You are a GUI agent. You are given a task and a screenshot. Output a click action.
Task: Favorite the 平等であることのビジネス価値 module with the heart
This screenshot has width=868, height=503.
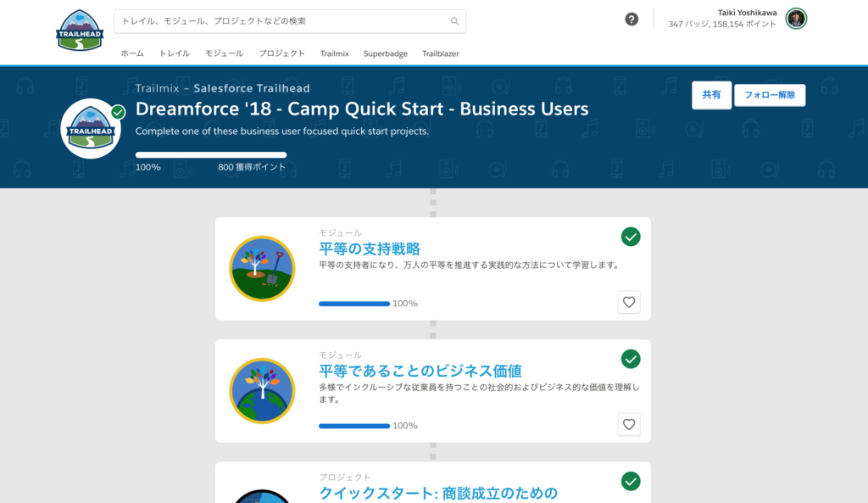click(x=629, y=424)
